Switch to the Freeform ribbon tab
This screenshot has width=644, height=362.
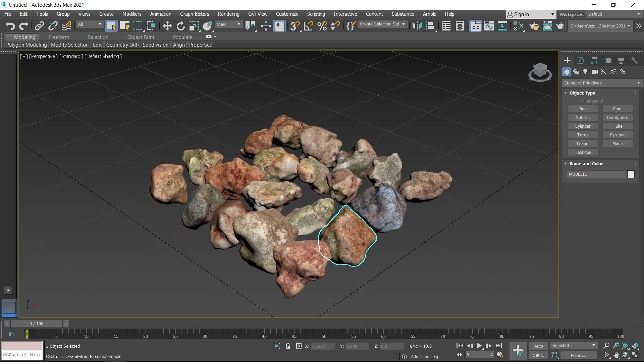tap(59, 37)
